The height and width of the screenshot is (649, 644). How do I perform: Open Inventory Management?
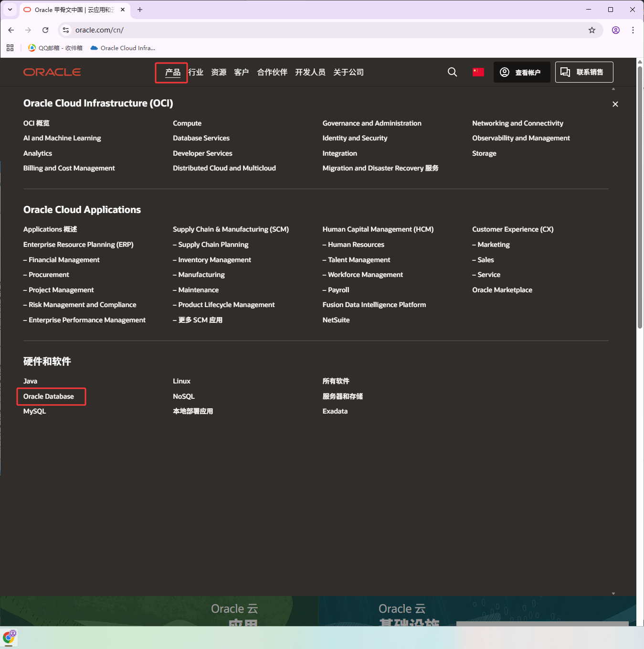tap(212, 260)
